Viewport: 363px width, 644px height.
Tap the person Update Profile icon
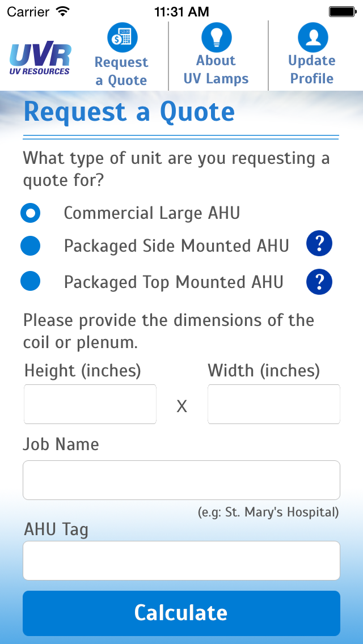[313, 37]
